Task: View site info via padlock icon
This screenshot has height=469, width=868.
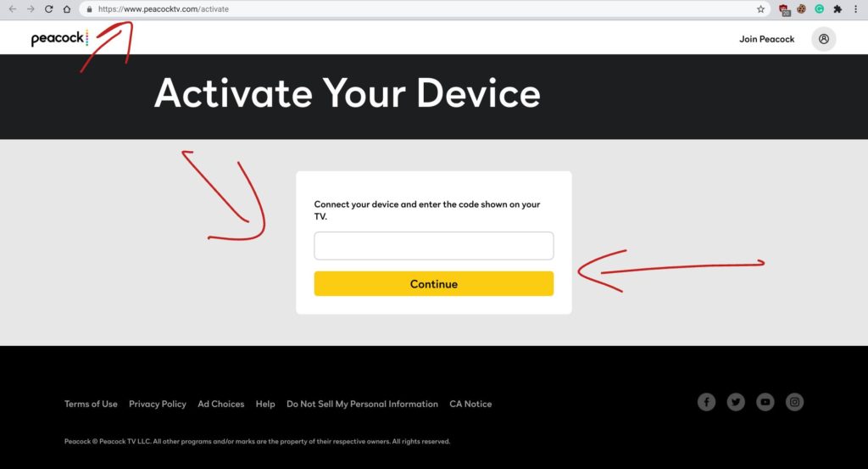Action: pos(88,9)
